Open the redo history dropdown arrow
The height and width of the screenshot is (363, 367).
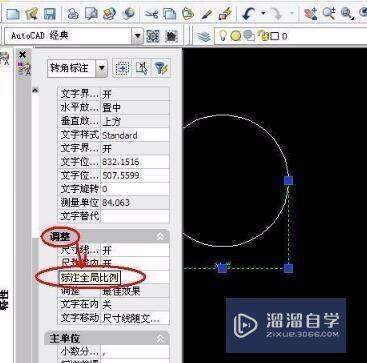(x=292, y=14)
